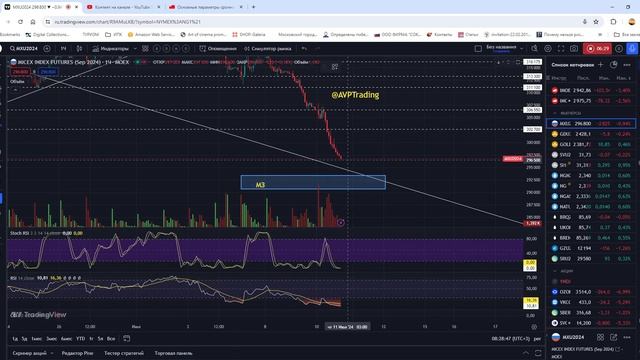Click the blue buy price button
Screen dimensions: 640x360
tap(48, 72)
